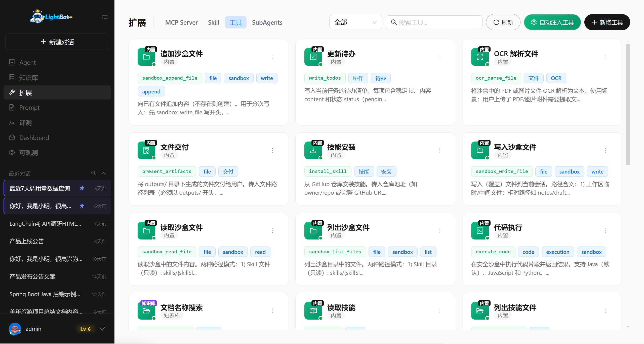Open the 全部 filter dropdown
Image resolution: width=644 pixels, height=344 pixels.
point(355,22)
